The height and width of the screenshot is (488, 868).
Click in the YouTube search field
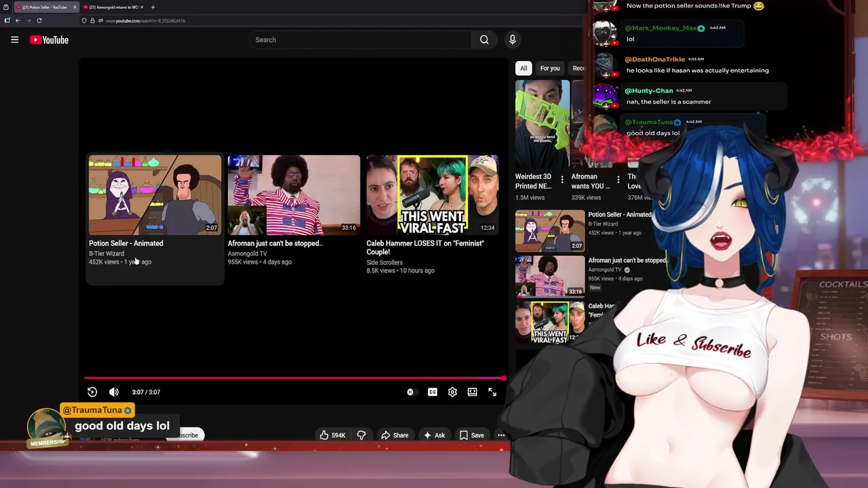tap(359, 40)
